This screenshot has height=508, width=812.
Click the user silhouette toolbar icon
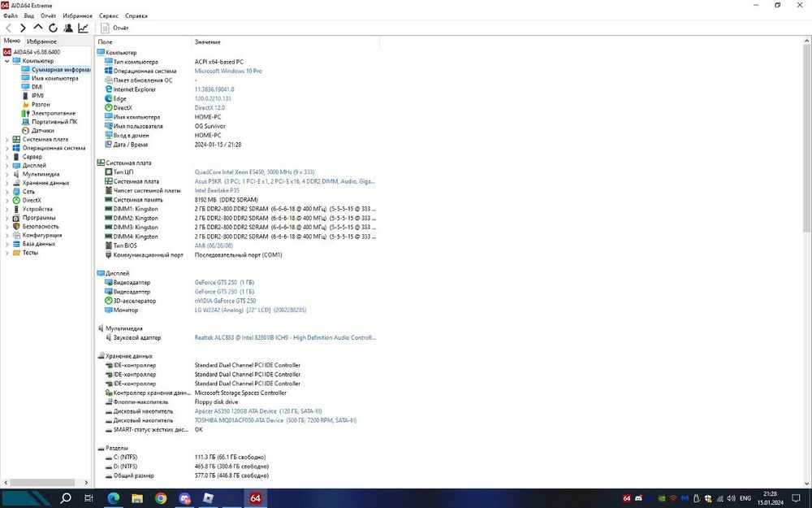pos(68,28)
